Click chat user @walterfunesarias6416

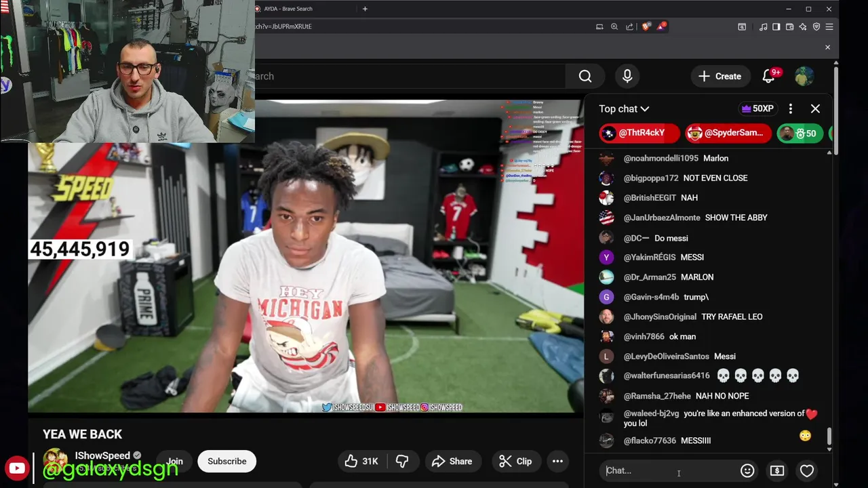667,375
